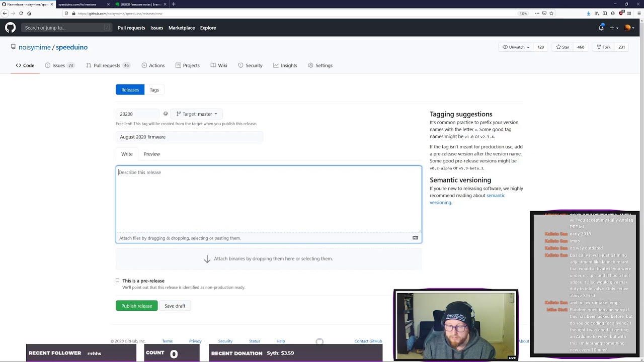Save page to Pocket icon

(x=544, y=14)
